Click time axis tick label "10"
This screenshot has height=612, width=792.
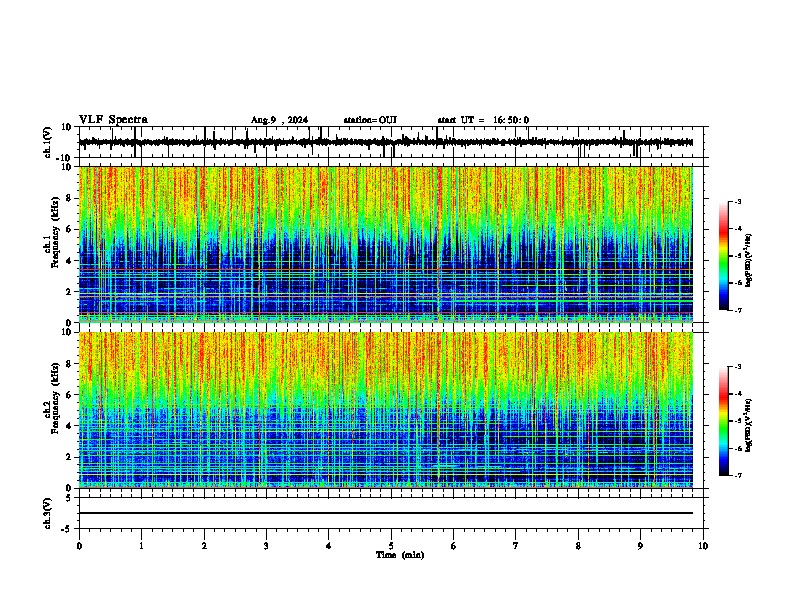(x=703, y=546)
